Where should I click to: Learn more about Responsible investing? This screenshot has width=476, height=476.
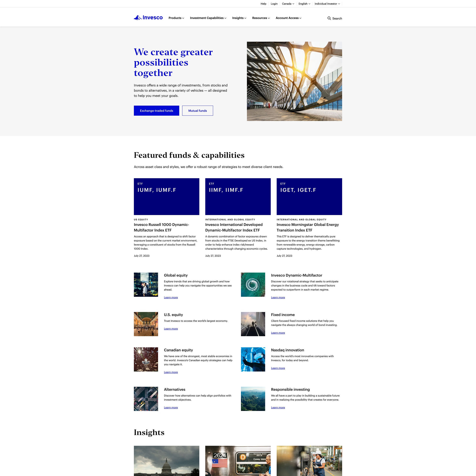pos(278,408)
